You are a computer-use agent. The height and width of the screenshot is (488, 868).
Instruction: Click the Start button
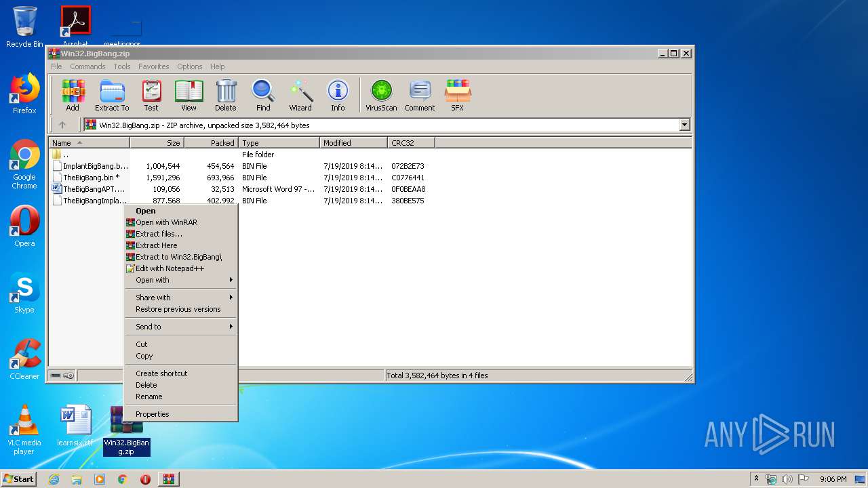tap(18, 479)
